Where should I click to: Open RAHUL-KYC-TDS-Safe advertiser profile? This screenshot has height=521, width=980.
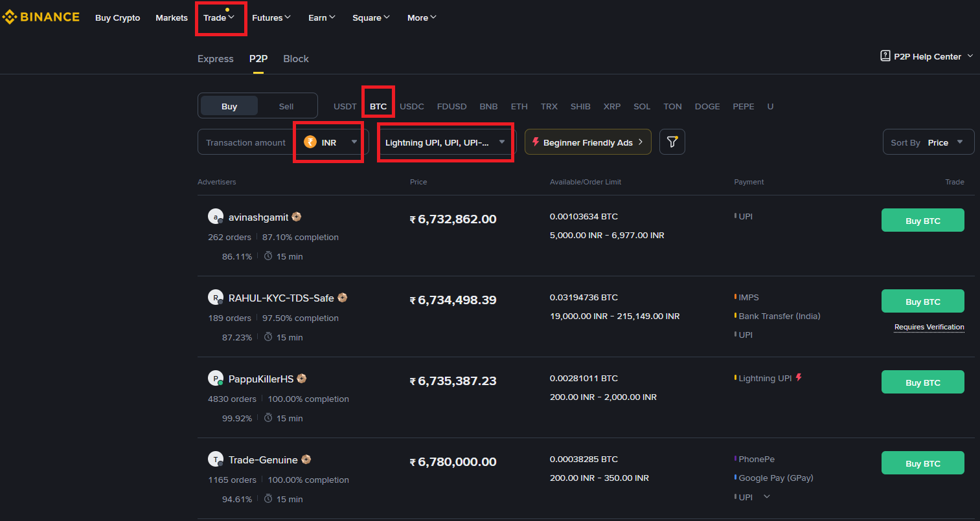click(x=281, y=298)
